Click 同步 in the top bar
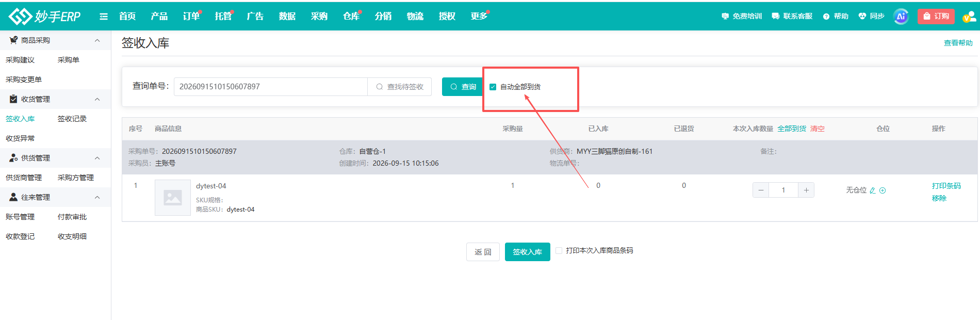This screenshot has height=320, width=980. 872,17
